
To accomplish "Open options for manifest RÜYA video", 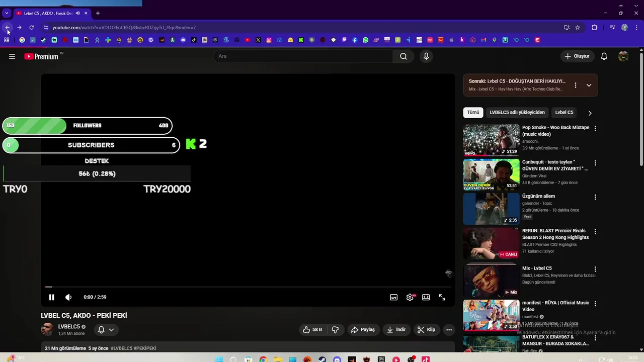I will point(595,304).
